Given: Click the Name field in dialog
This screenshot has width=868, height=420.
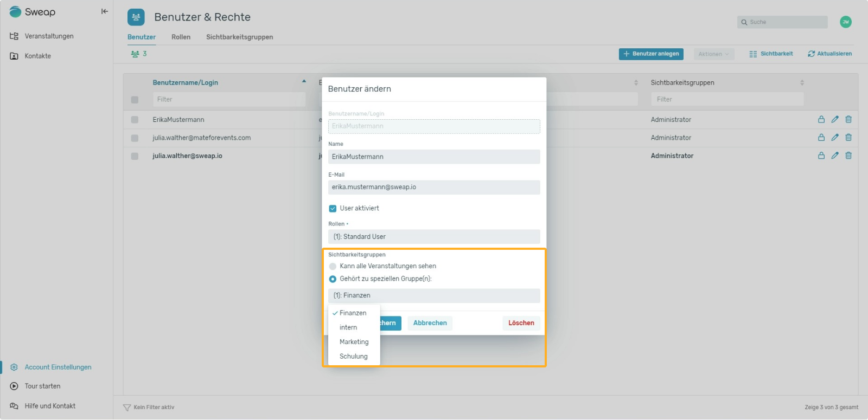Looking at the screenshot, I should click(x=434, y=157).
